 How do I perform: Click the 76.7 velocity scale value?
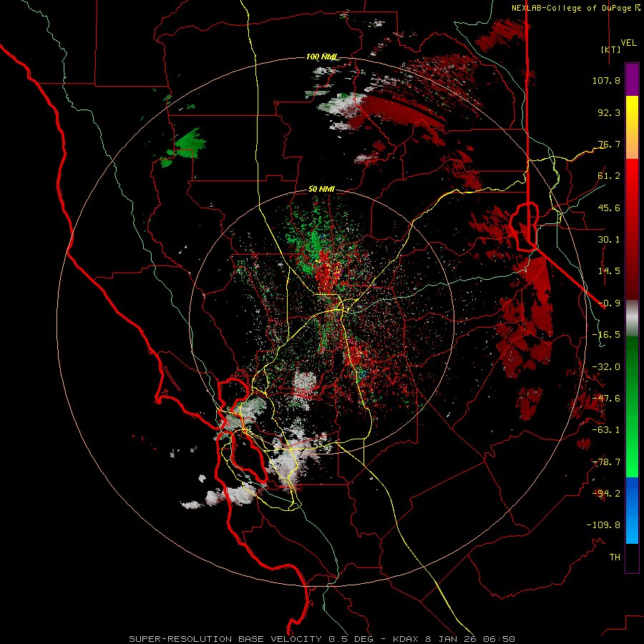(609, 144)
